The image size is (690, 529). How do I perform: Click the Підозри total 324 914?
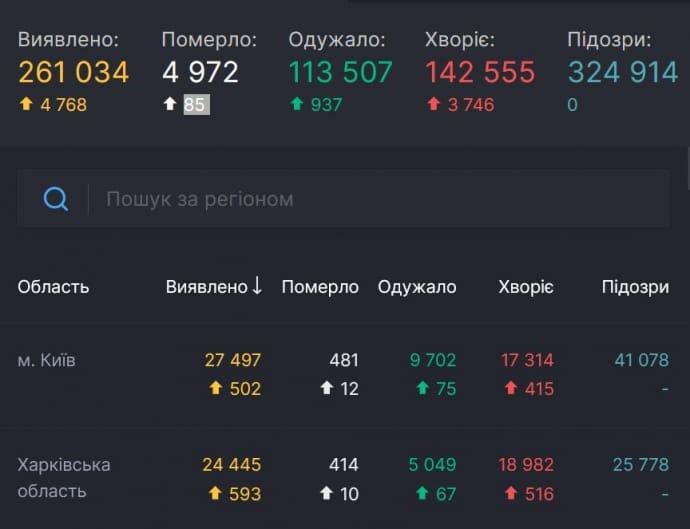(622, 73)
